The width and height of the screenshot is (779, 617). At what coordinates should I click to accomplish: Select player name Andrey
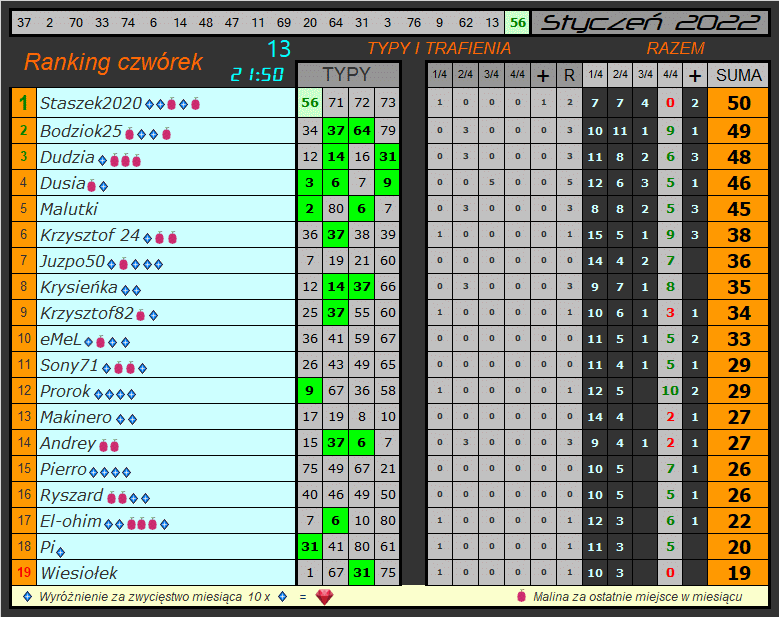68,443
